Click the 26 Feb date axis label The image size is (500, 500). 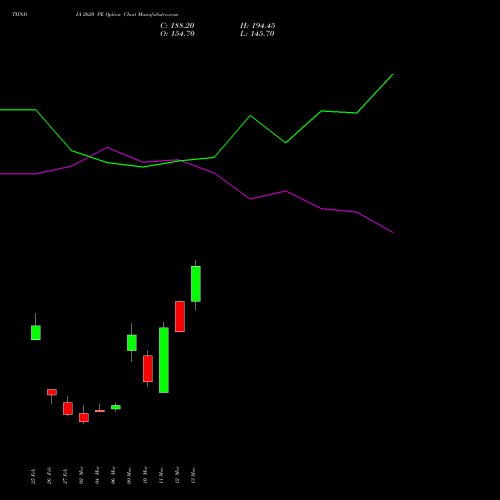49,476
